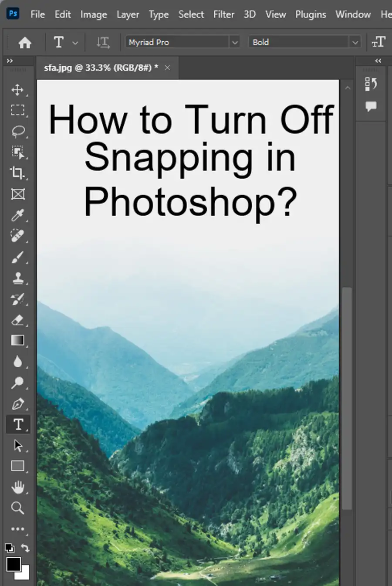Screen dimensions: 392x586
Task: Select the Rectangle shape tool
Action: click(x=17, y=466)
